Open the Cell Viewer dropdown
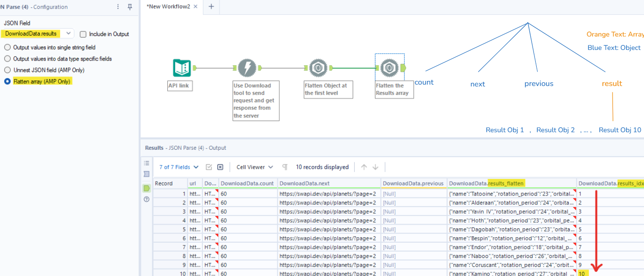The image size is (644, 276). (255, 167)
